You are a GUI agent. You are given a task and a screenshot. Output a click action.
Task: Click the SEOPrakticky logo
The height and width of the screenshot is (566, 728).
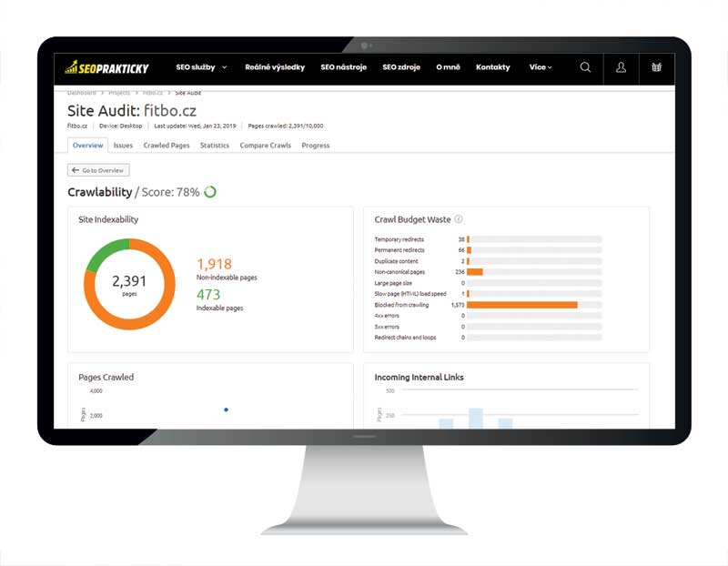click(106, 67)
